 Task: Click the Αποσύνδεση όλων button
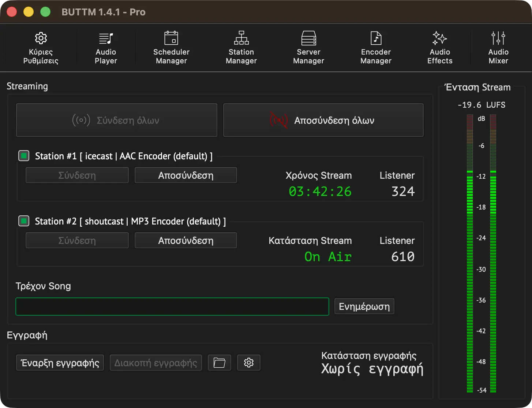point(323,120)
